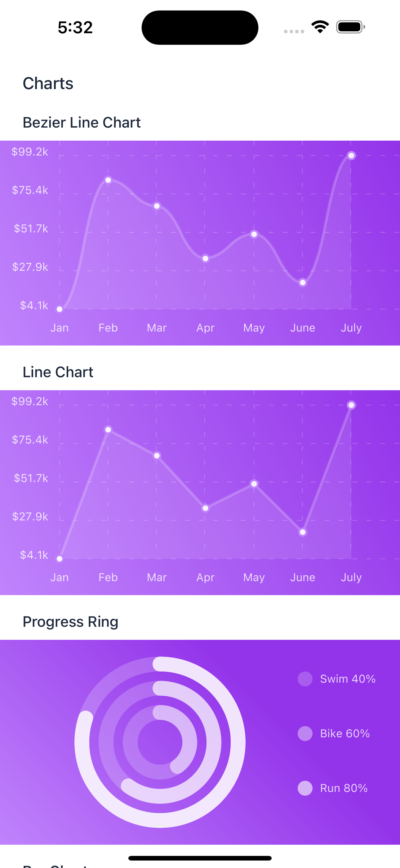
Task: Tap the cellular signal dots icon
Action: tap(294, 31)
